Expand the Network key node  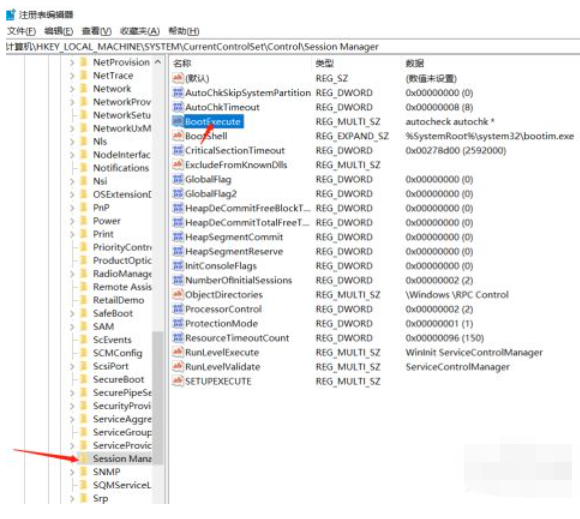pyautogui.click(x=72, y=89)
